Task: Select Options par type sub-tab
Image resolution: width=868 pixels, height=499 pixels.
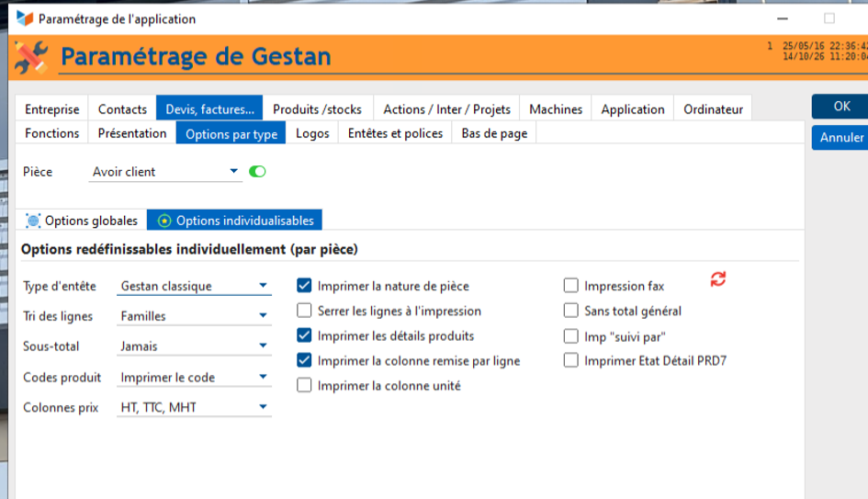Action: (x=231, y=133)
